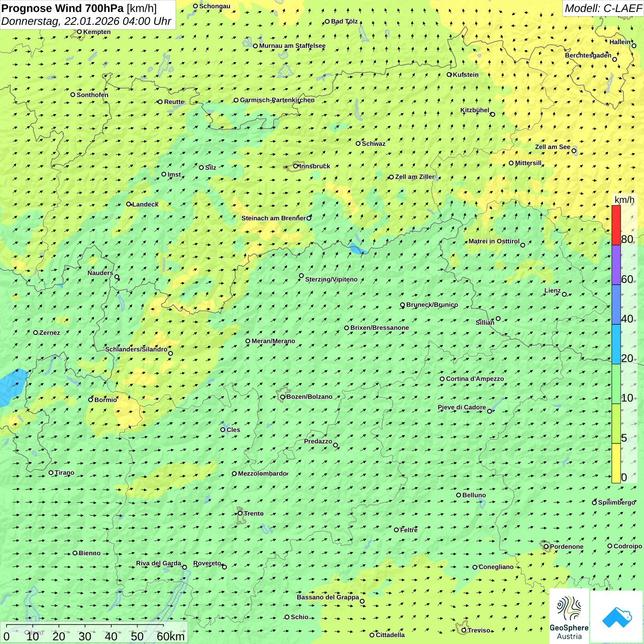Click the 'Zell am See' label
644x644 pixels.
click(552, 147)
